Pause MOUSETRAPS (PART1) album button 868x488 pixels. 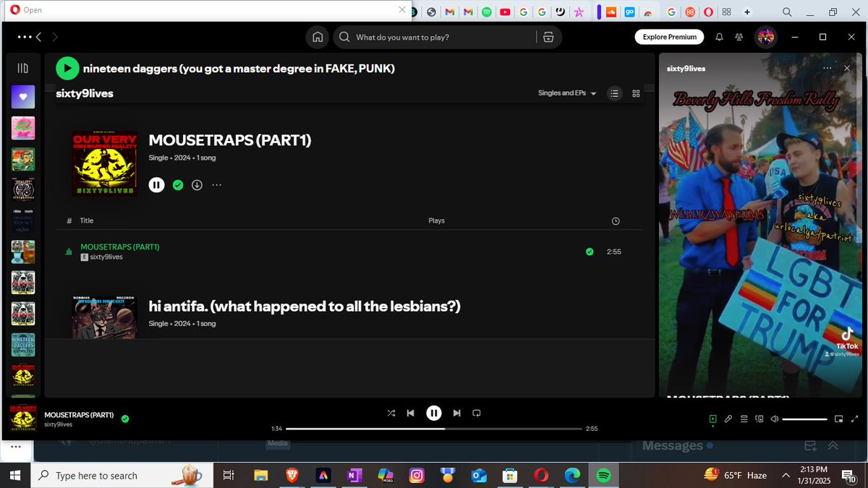point(156,184)
